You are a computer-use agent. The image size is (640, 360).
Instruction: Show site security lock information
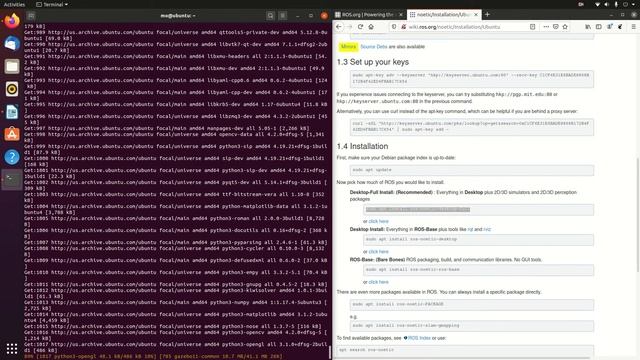point(403,27)
